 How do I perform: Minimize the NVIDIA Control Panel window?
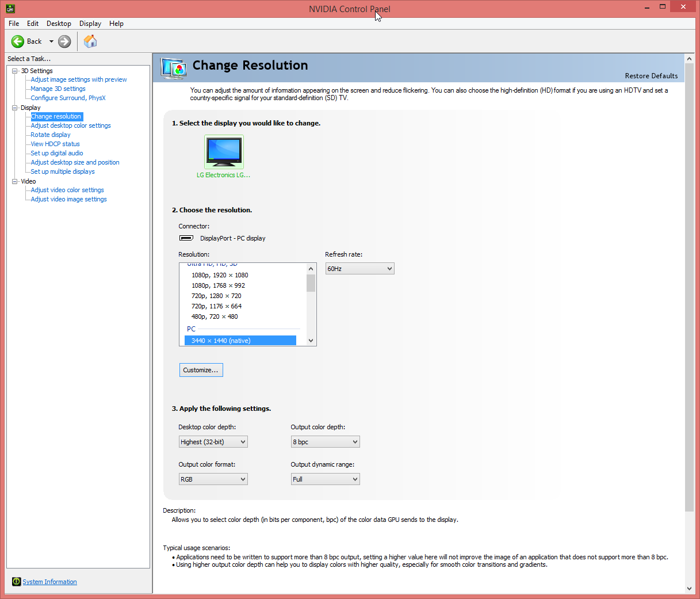[x=647, y=7]
